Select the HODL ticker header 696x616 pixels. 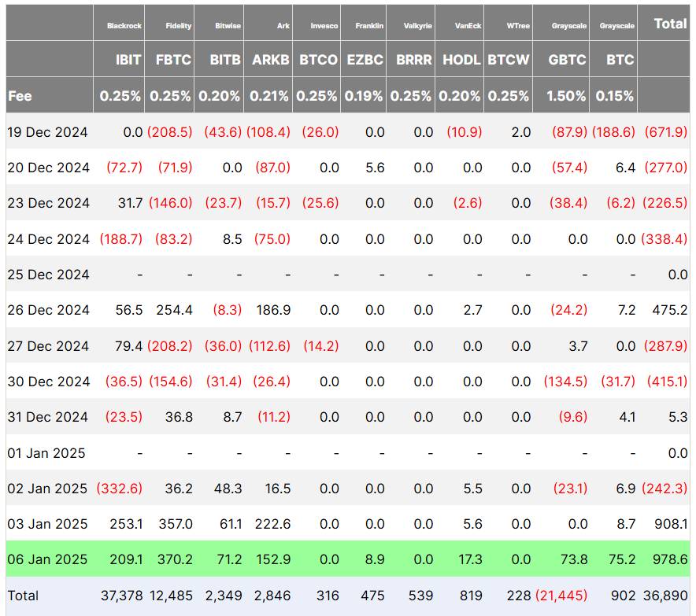461,60
